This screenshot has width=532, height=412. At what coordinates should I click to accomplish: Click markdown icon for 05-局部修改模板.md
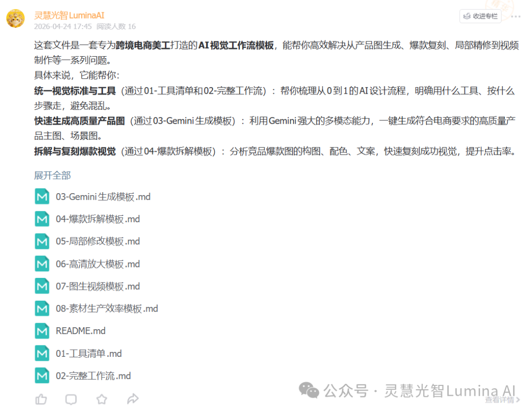click(x=42, y=241)
